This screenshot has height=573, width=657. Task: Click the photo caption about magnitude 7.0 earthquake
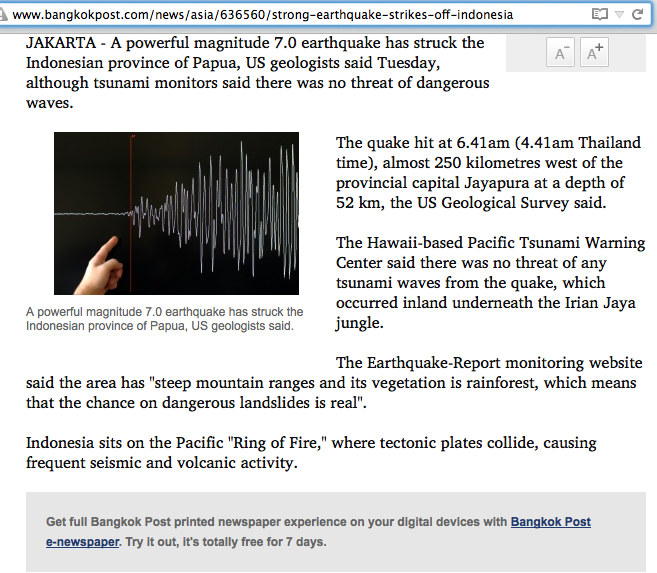(164, 319)
